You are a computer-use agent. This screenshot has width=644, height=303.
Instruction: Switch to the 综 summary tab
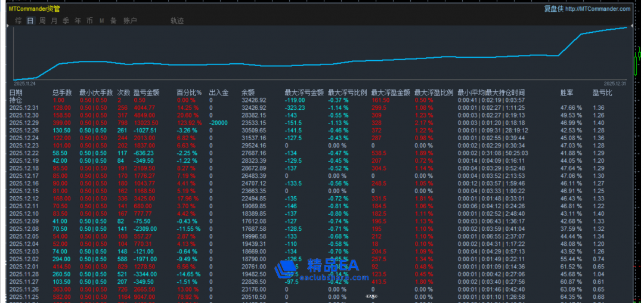pyautogui.click(x=18, y=21)
